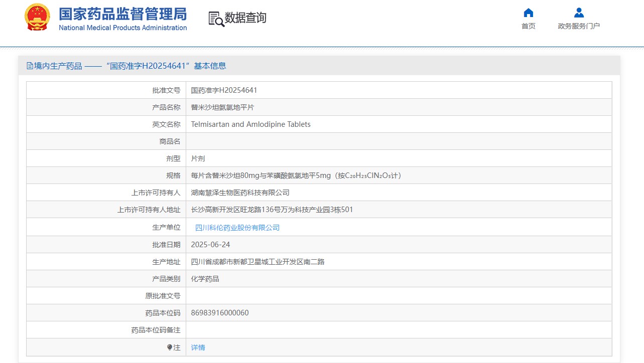This screenshot has width=644, height=363.
Task: Click the 生产地址 row label
Action: [166, 262]
